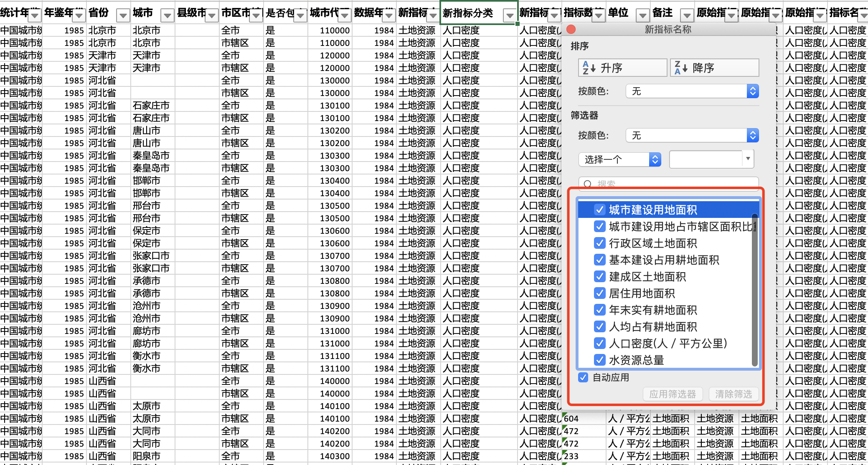Click the 清除筛选 button

click(x=733, y=394)
